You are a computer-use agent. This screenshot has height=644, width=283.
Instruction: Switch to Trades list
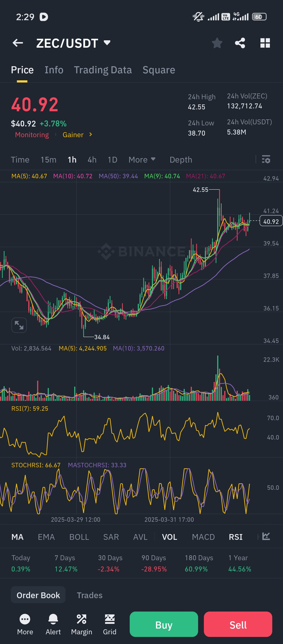point(90,595)
